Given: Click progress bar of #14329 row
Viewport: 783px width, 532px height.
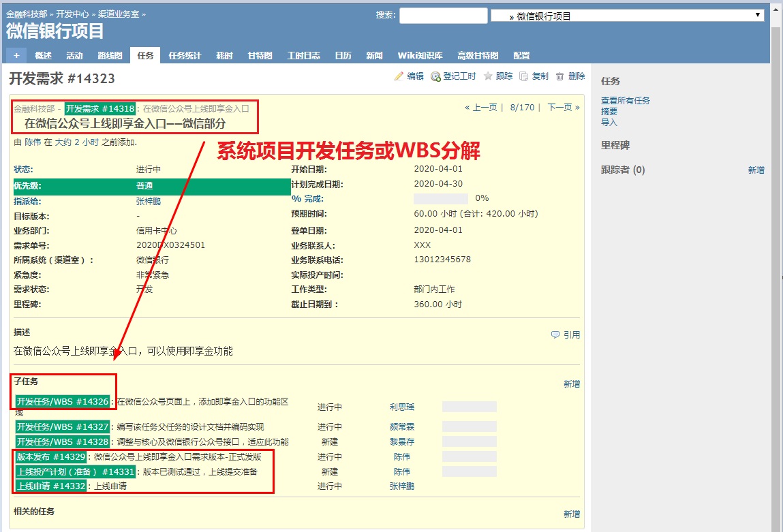Looking at the screenshot, I should tap(470, 456).
